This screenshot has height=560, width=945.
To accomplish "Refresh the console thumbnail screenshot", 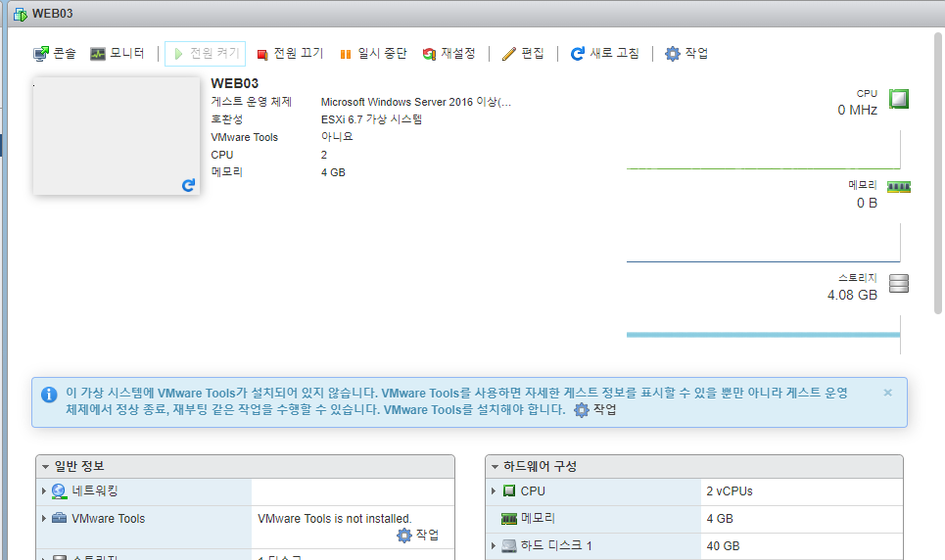I will 188,185.
